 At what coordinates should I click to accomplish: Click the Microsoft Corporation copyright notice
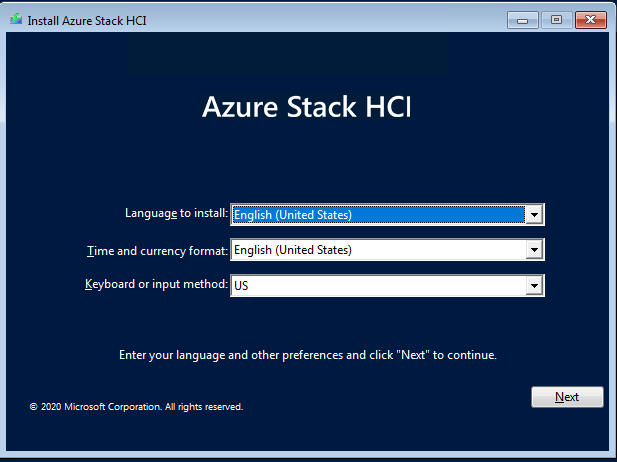[136, 407]
